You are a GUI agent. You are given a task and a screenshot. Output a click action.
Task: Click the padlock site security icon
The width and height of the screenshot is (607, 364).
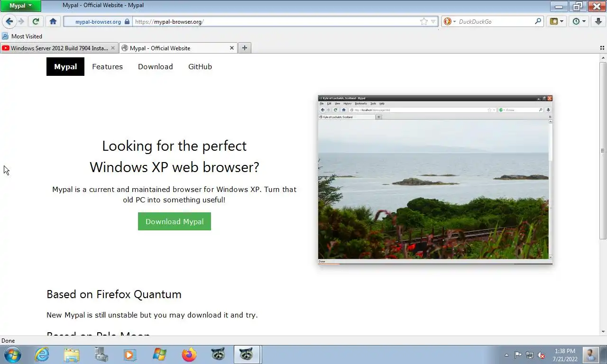pos(127,22)
